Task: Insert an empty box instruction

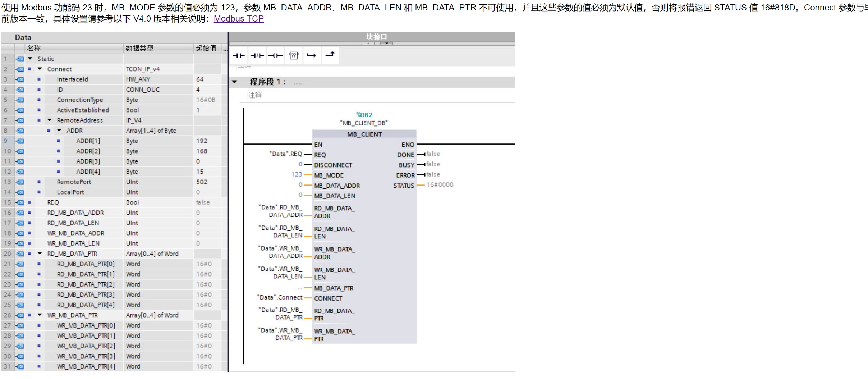Action: 294,55
